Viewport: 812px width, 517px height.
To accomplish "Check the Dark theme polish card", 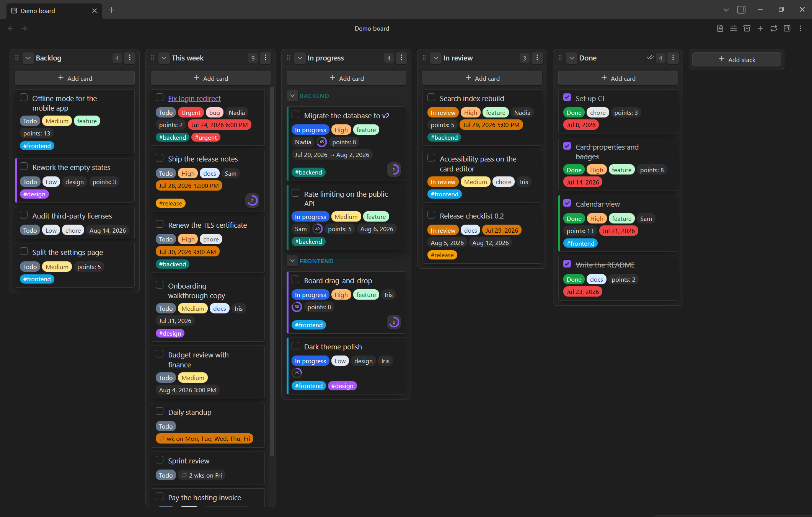I will coord(295,346).
